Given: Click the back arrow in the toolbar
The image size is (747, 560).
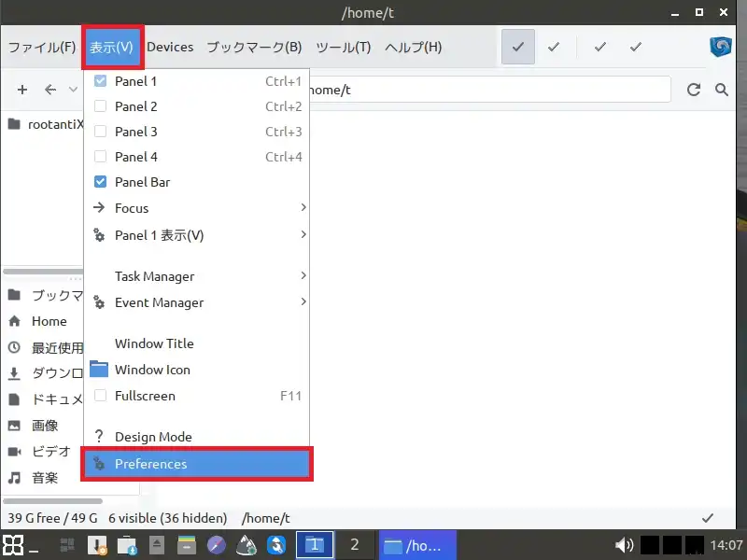Looking at the screenshot, I should point(50,90).
